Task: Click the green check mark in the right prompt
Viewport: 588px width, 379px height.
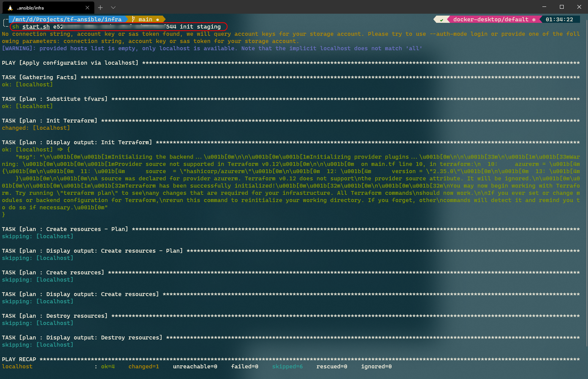Action: 441,19
